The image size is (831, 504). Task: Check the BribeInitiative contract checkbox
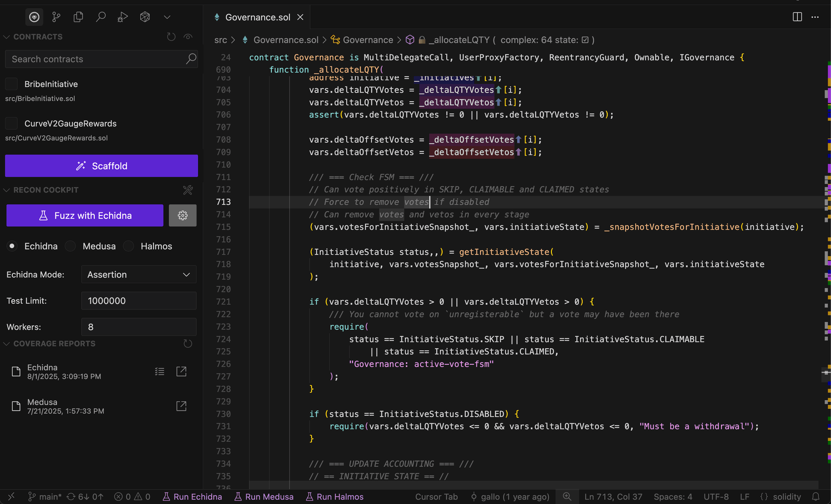point(12,84)
